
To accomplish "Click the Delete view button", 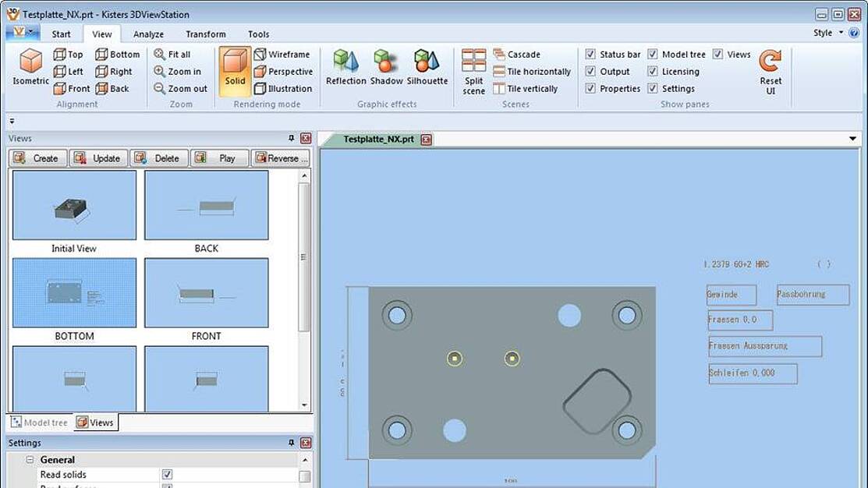I will pyautogui.click(x=159, y=158).
